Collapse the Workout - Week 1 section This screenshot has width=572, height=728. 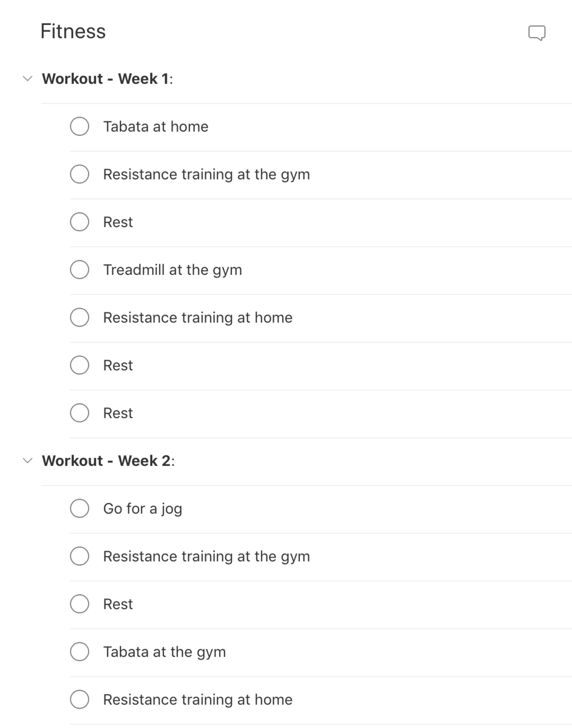27,79
